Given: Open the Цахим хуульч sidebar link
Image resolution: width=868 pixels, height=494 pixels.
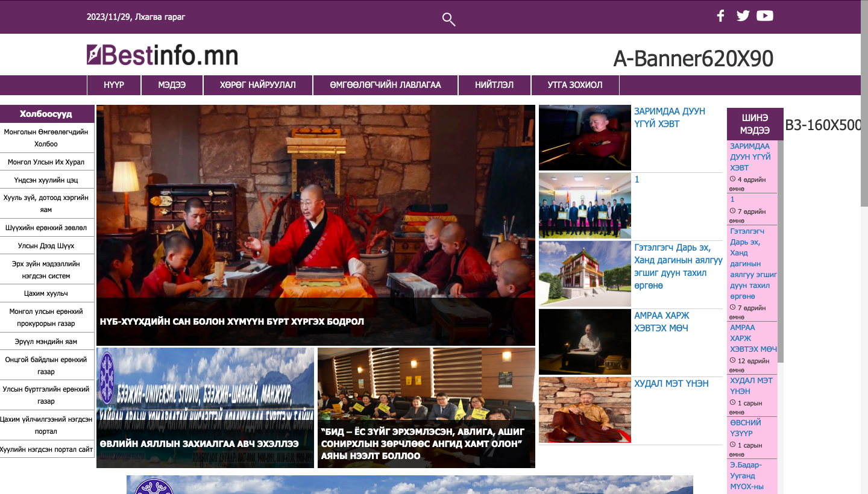Looking at the screenshot, I should (46, 293).
